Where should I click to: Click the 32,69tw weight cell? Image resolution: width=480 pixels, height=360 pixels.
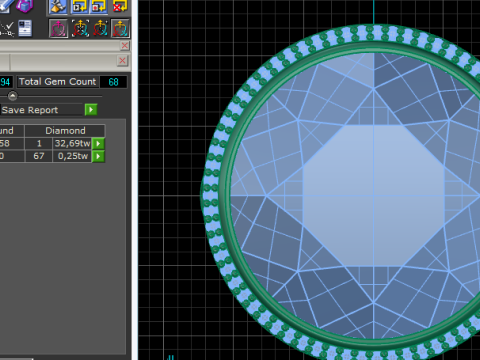click(x=72, y=144)
